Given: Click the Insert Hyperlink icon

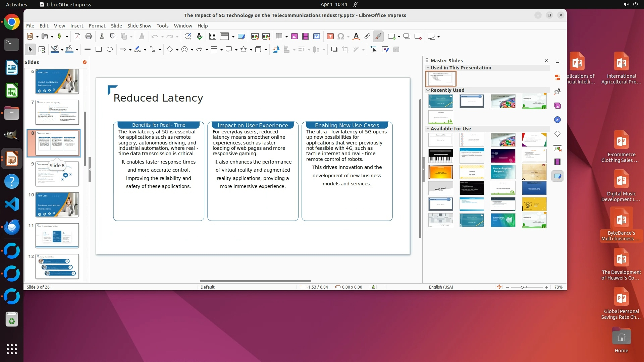Looking at the screenshot, I should (367, 37).
